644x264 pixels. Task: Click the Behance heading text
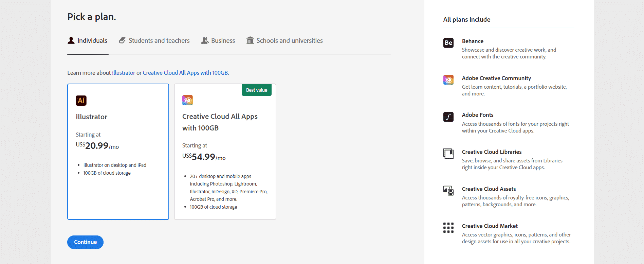(x=473, y=41)
